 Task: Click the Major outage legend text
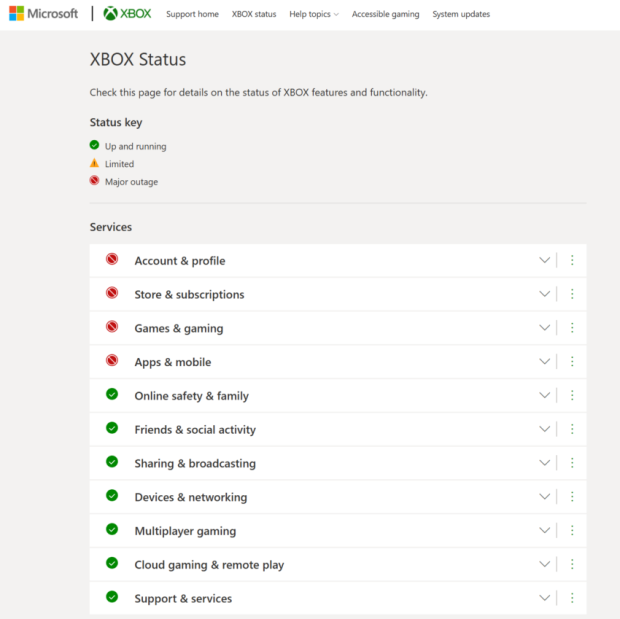click(x=131, y=182)
